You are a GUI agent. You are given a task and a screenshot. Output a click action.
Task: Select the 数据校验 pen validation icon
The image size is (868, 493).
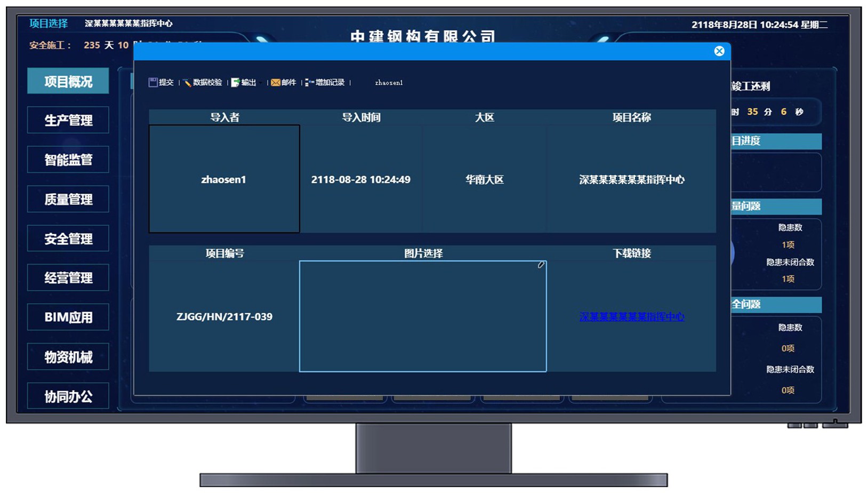tap(187, 82)
